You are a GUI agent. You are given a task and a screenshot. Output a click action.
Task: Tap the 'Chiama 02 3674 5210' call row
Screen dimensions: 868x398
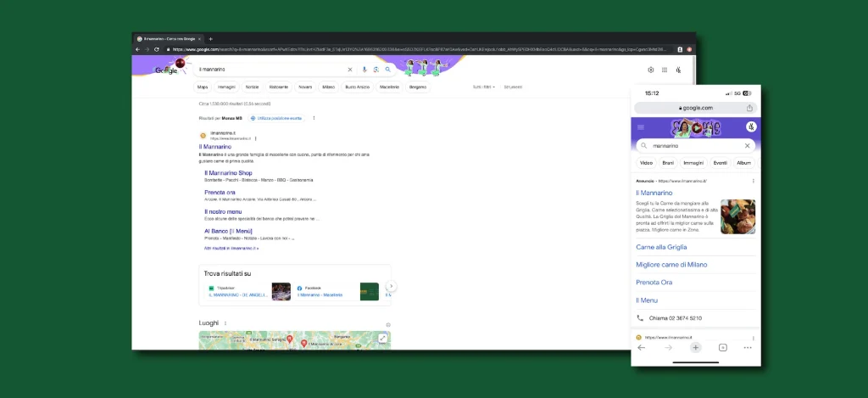coord(675,318)
